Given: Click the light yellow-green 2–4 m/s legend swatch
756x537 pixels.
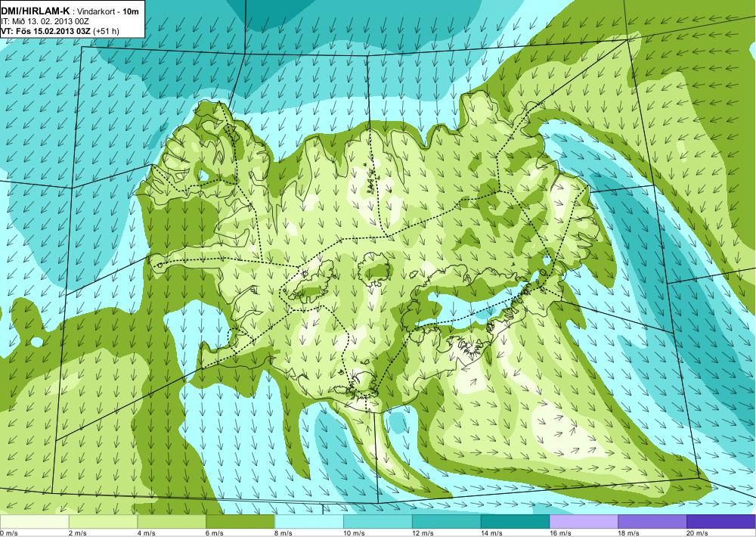Looking at the screenshot, I should 103,522.
